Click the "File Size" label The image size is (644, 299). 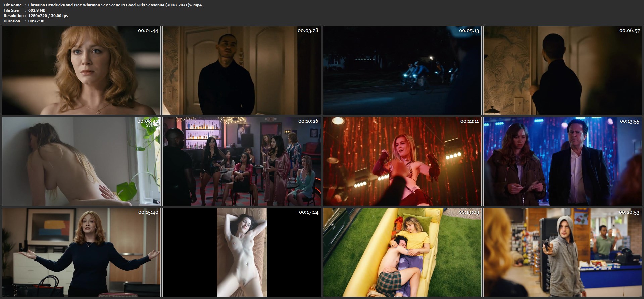(x=11, y=10)
